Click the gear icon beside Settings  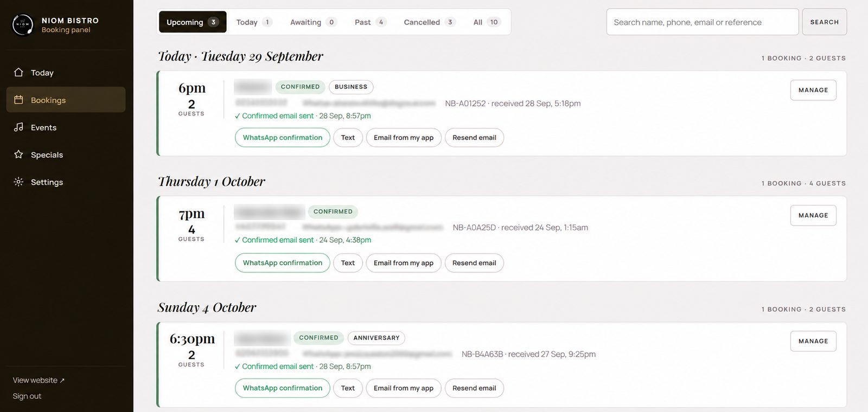click(18, 182)
